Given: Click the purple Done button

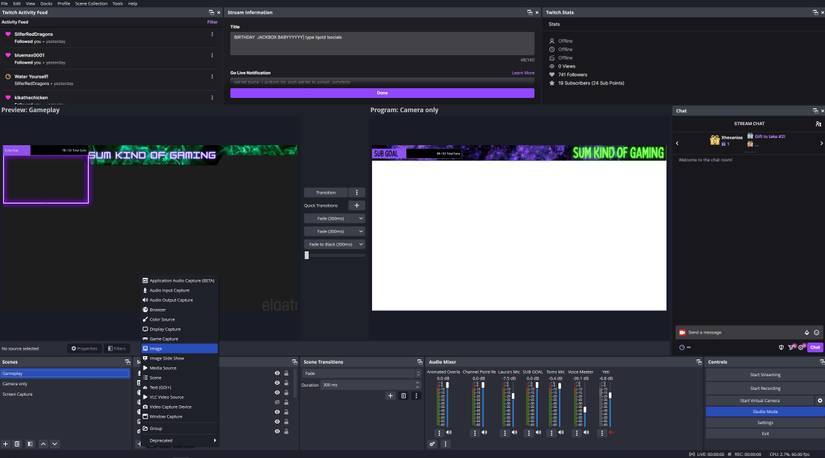Looking at the screenshot, I should coord(382,93).
